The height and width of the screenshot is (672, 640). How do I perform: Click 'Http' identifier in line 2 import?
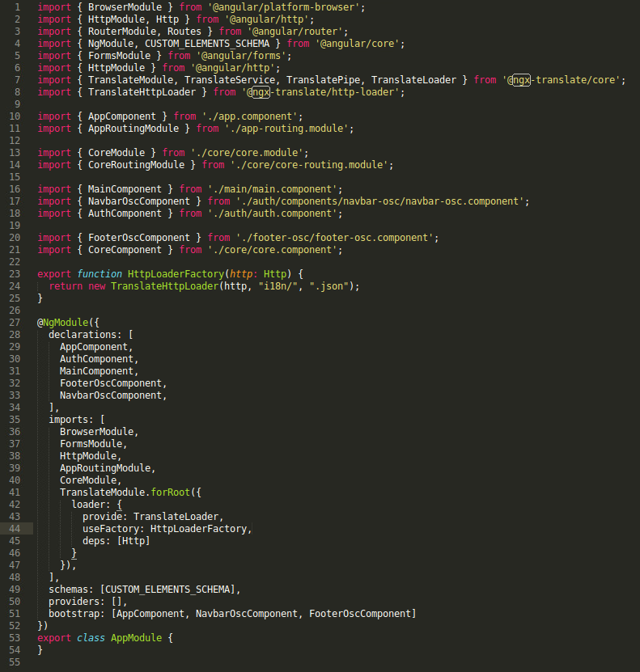[x=167, y=19]
